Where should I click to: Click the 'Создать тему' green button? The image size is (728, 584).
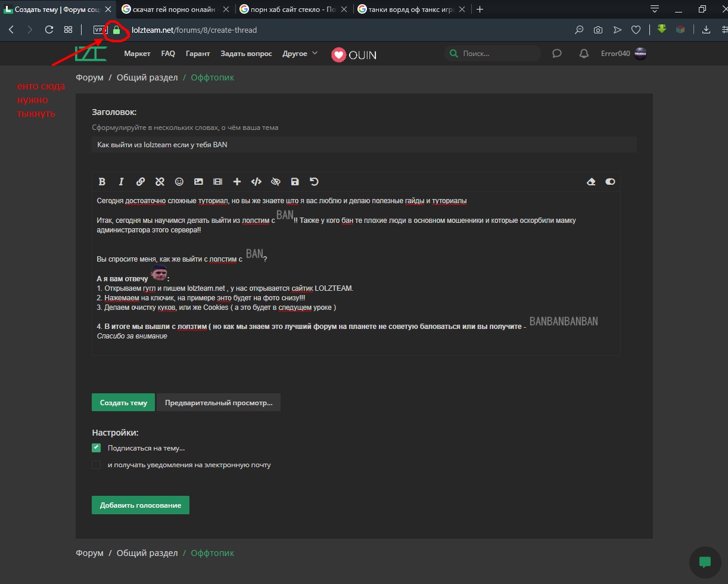pos(123,402)
